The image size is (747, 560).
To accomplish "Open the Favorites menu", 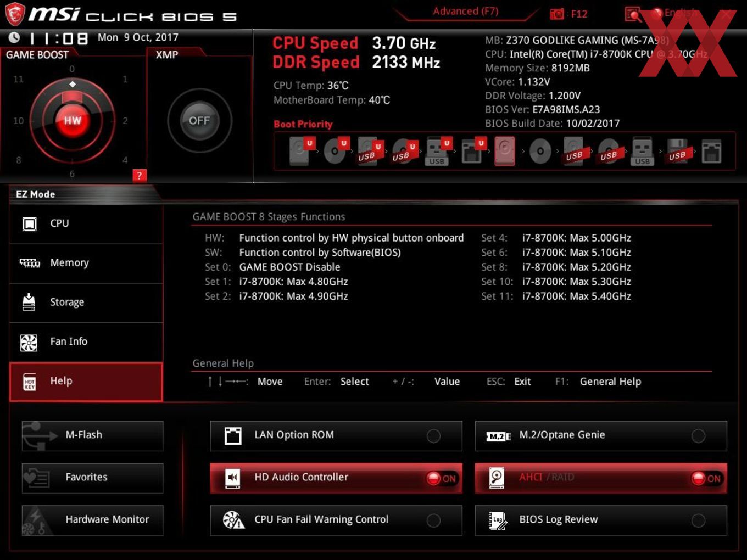I will pyautogui.click(x=92, y=478).
